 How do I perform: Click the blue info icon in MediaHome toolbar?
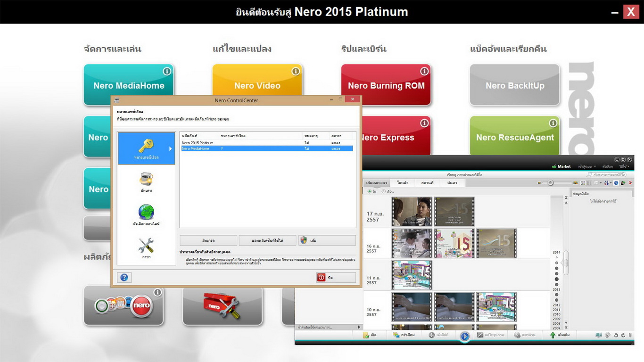click(616, 183)
